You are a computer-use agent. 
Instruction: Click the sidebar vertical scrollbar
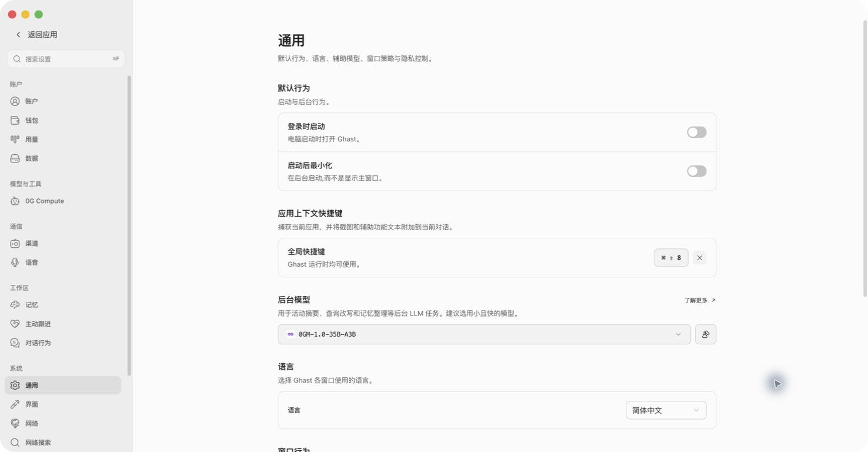pos(129,226)
